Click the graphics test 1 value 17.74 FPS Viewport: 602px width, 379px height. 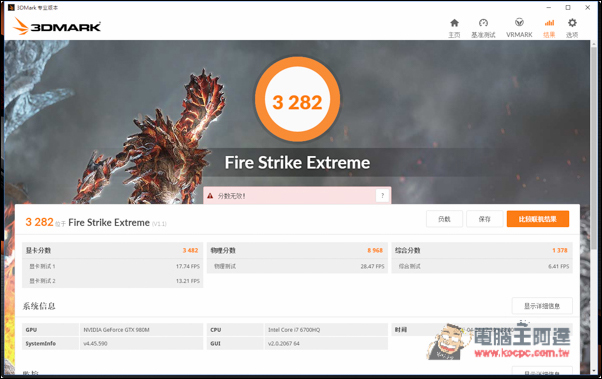[188, 266]
